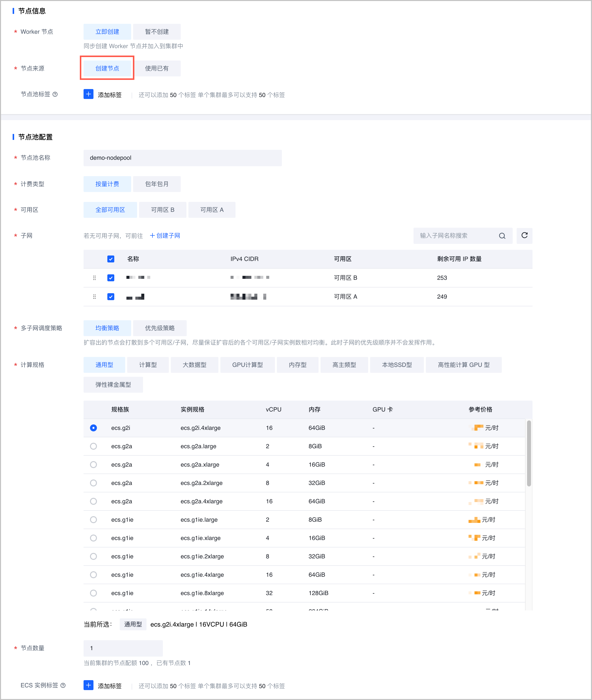
Task: Select the ecs.g1ie.large instance spec
Action: click(94, 520)
